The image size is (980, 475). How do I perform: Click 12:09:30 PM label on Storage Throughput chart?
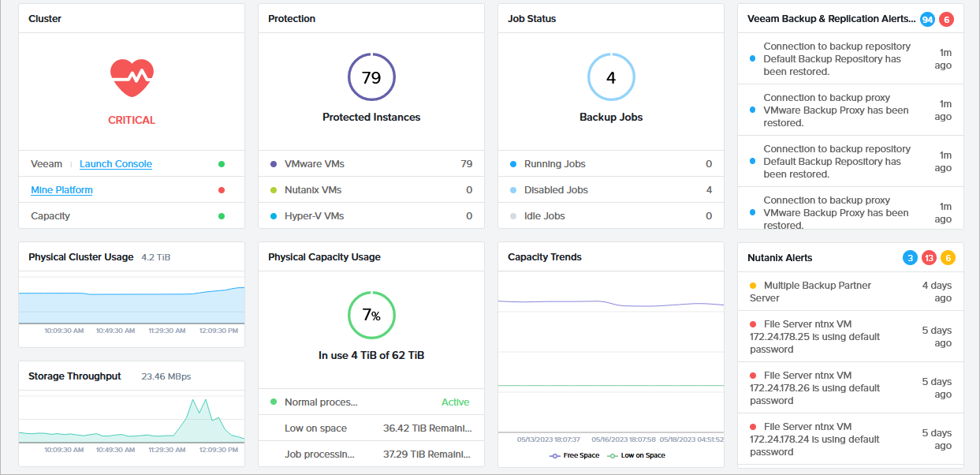[x=218, y=450]
